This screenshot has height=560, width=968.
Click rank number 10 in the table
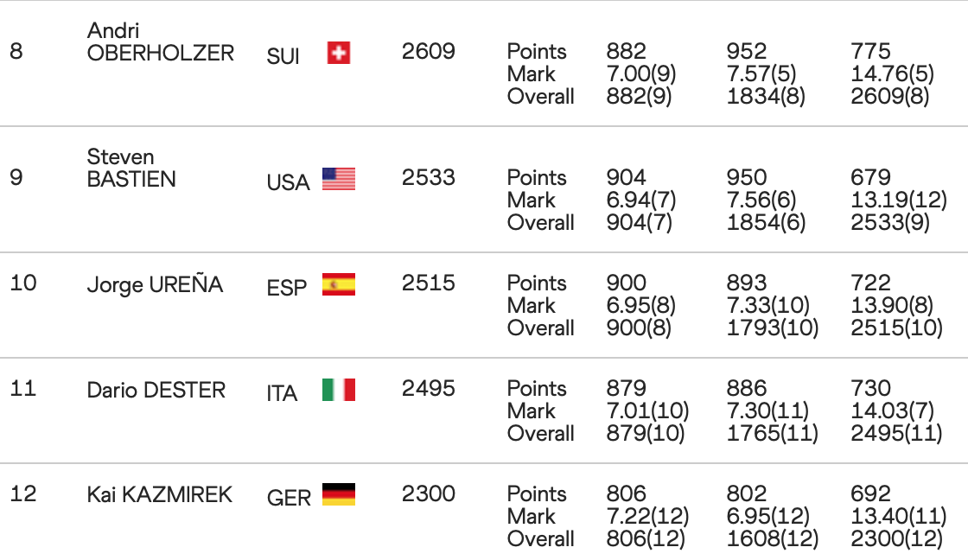[x=23, y=283]
